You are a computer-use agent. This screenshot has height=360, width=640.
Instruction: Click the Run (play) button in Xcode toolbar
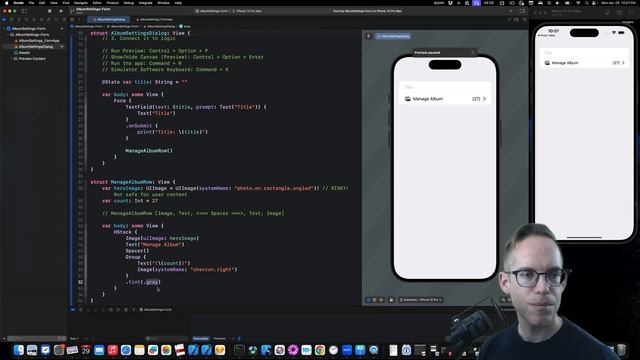(61, 11)
